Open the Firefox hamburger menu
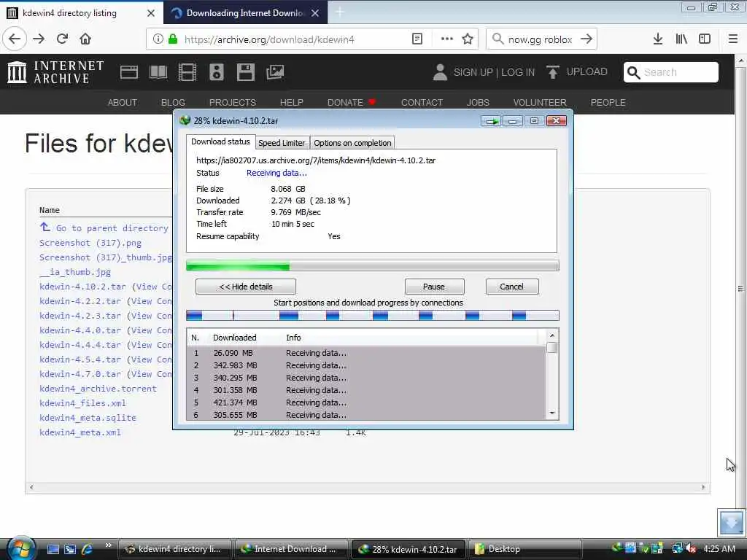 click(x=733, y=39)
